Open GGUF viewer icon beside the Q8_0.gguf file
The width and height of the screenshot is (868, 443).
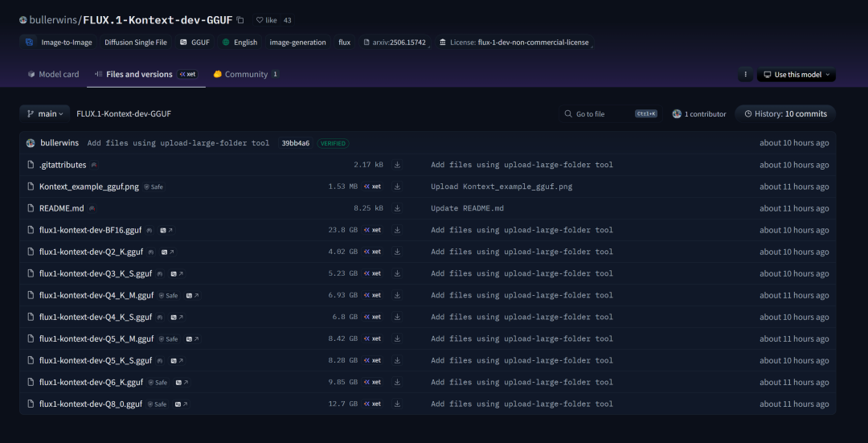(181, 404)
